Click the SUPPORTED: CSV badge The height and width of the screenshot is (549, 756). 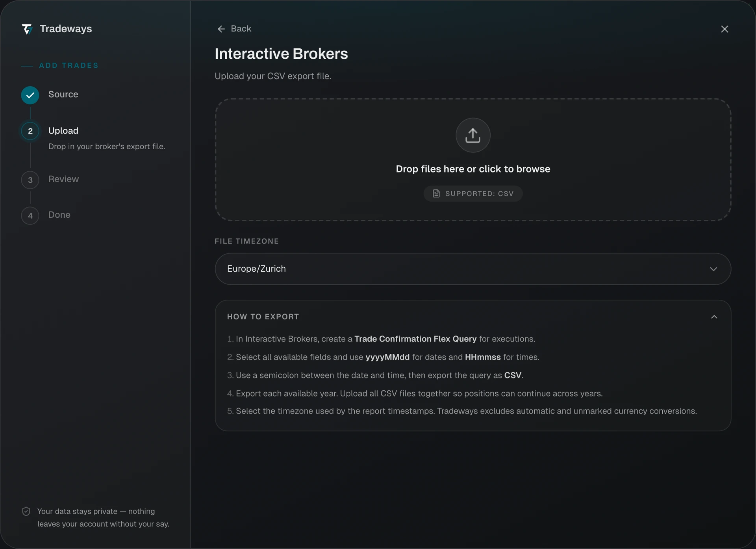(473, 193)
